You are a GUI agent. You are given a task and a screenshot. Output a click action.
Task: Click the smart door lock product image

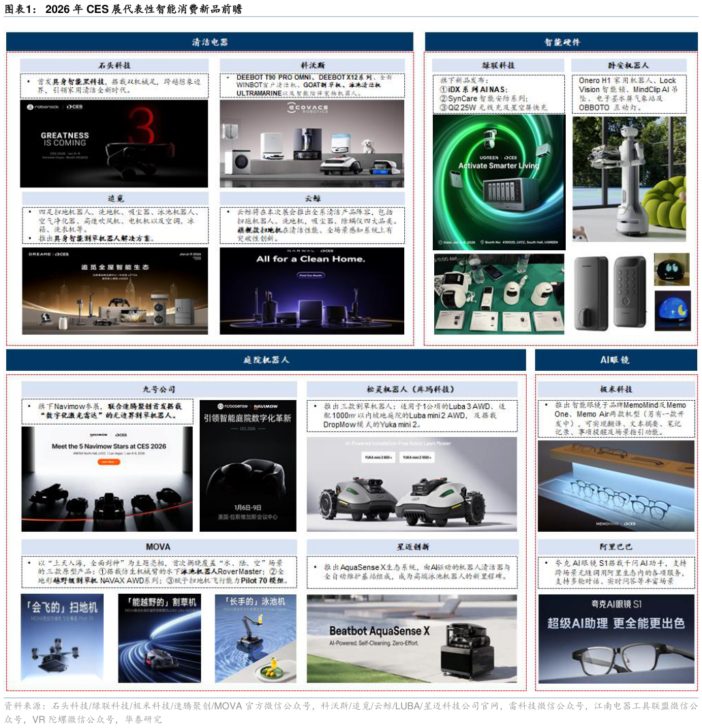611,292
